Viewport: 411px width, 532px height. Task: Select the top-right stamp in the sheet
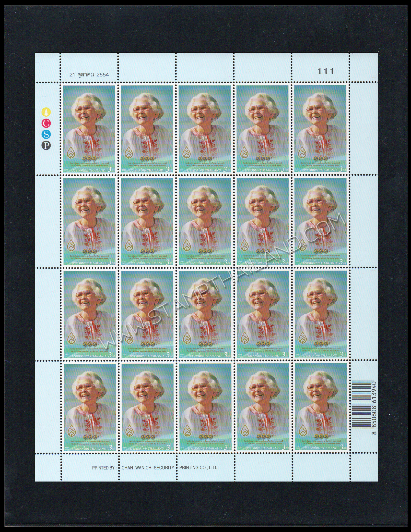click(x=321, y=129)
